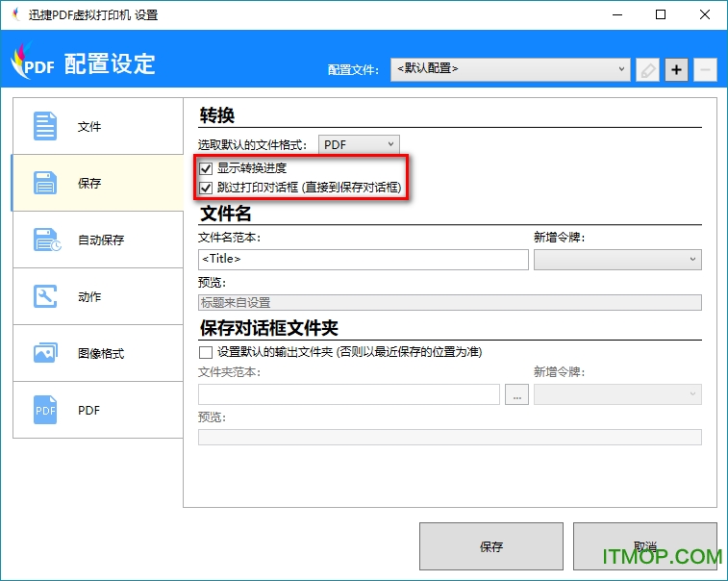Click the 文件名范本 <Title> input field
This screenshot has height=581, width=728.
(x=364, y=260)
